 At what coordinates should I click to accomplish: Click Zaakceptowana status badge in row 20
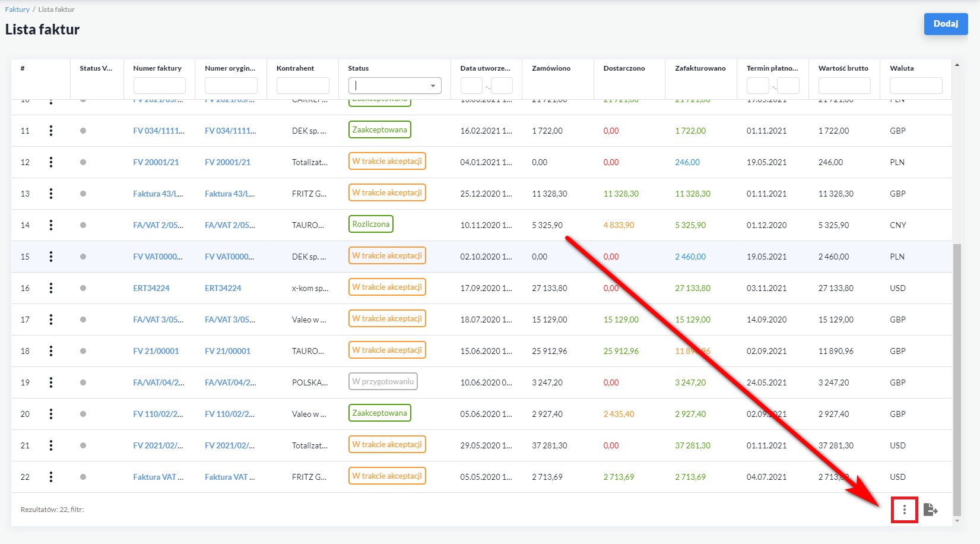(x=380, y=413)
